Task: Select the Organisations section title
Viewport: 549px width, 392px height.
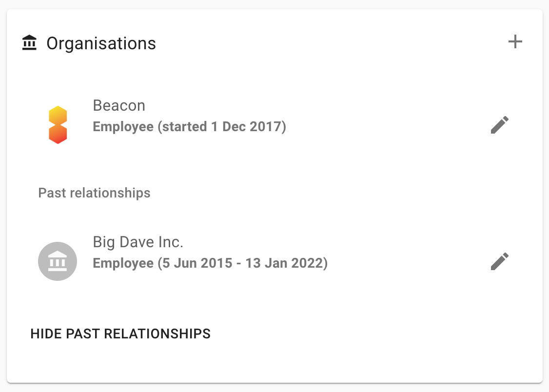Action: (x=101, y=43)
